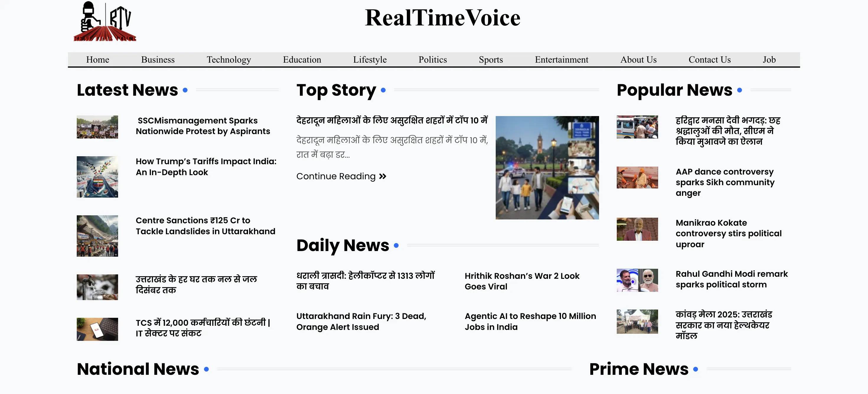The height and width of the screenshot is (394, 868).
Task: Open the About Us page
Action: (x=638, y=60)
